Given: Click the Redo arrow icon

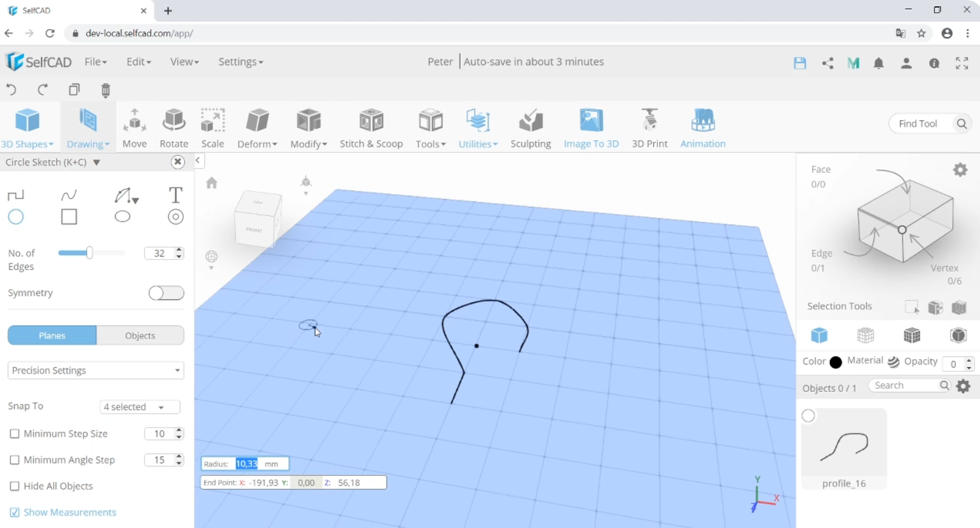Looking at the screenshot, I should [42, 90].
